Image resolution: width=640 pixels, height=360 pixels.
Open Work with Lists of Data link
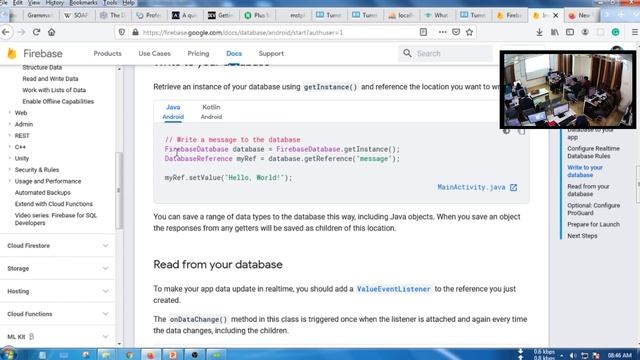[54, 90]
